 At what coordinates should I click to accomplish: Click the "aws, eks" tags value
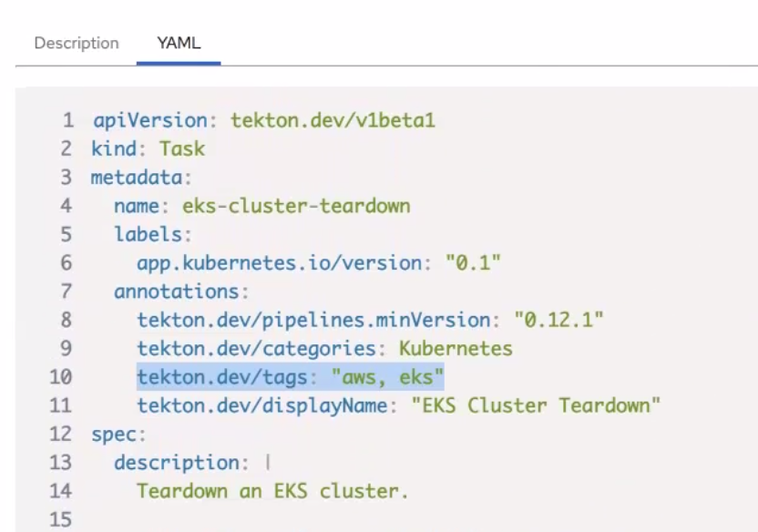[387, 377]
